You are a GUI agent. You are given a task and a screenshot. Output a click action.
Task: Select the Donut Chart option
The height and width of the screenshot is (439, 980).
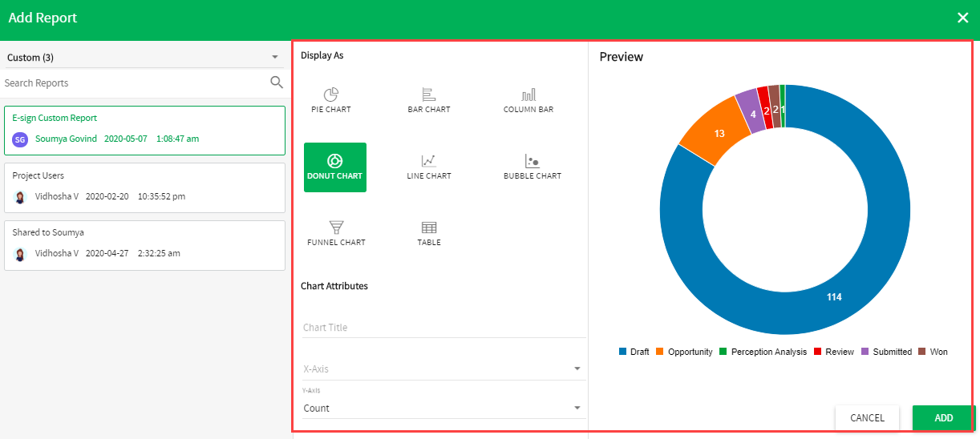[334, 167]
